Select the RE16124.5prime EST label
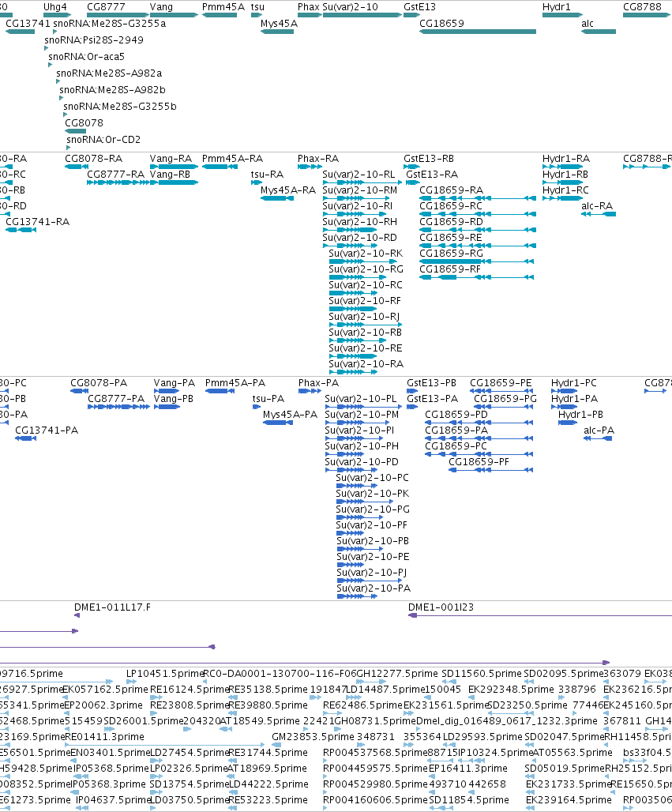The width and height of the screenshot is (672, 812). 189,690
